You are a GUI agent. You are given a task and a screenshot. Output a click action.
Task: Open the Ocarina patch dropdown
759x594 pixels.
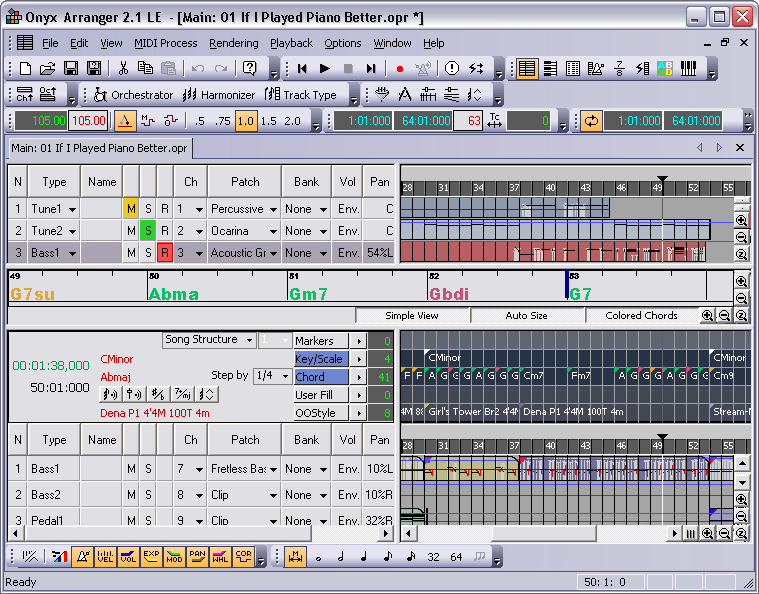pyautogui.click(x=273, y=231)
